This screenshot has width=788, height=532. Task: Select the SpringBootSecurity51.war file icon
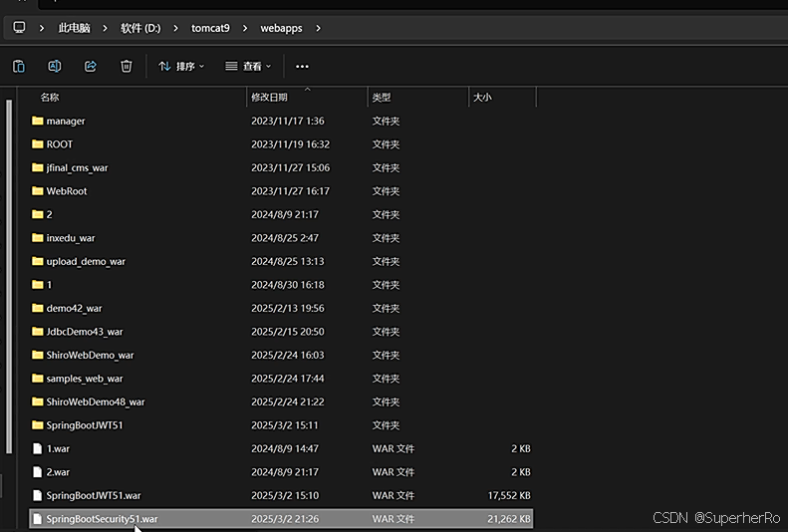pyautogui.click(x=37, y=518)
